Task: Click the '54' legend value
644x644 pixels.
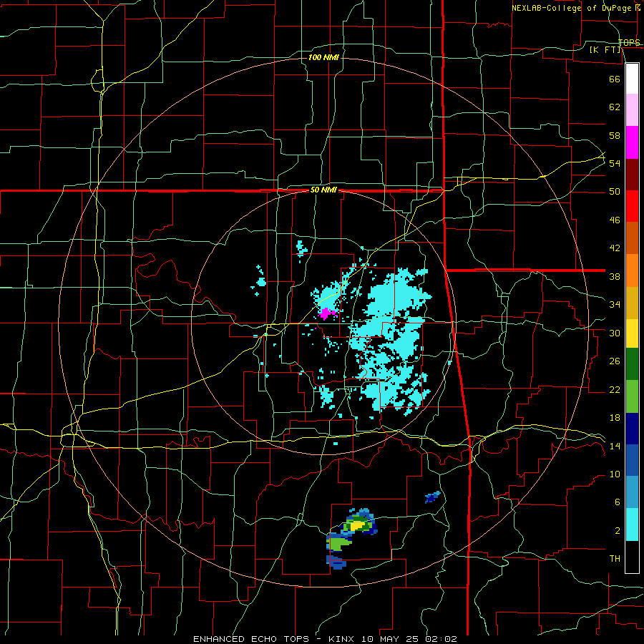Action: 615,163
